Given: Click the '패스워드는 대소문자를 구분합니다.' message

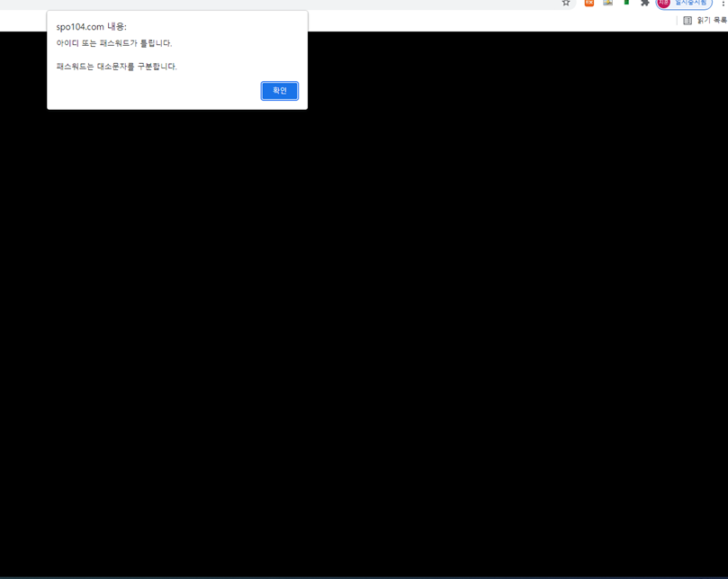Looking at the screenshot, I should point(116,67).
